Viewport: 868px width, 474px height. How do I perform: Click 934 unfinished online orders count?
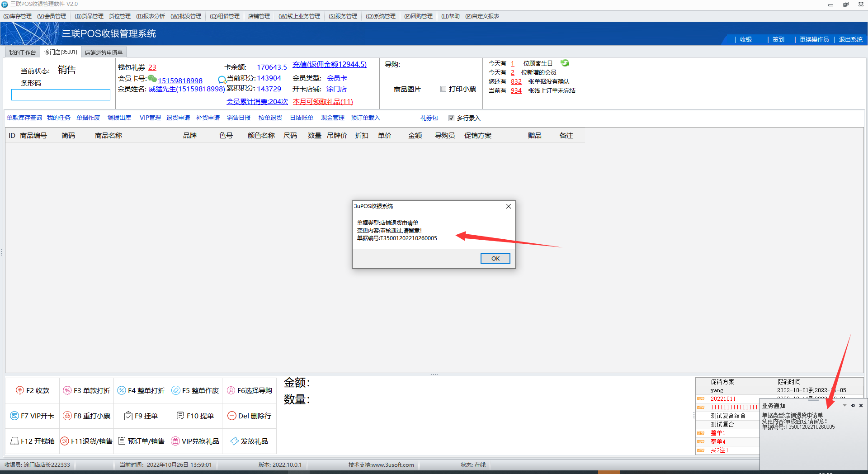tap(516, 90)
